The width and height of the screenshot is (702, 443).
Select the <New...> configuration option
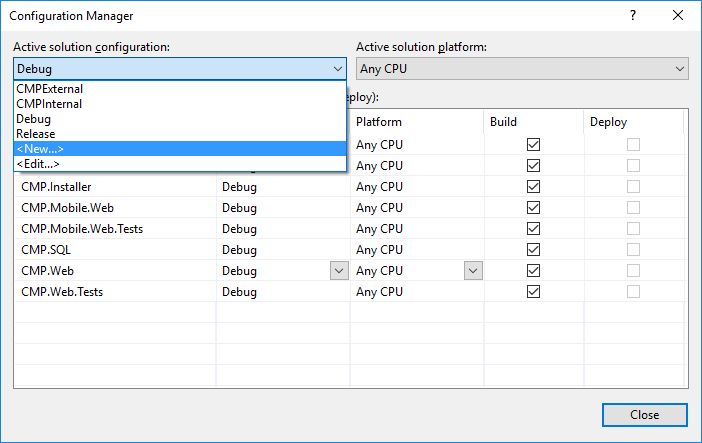click(180, 149)
